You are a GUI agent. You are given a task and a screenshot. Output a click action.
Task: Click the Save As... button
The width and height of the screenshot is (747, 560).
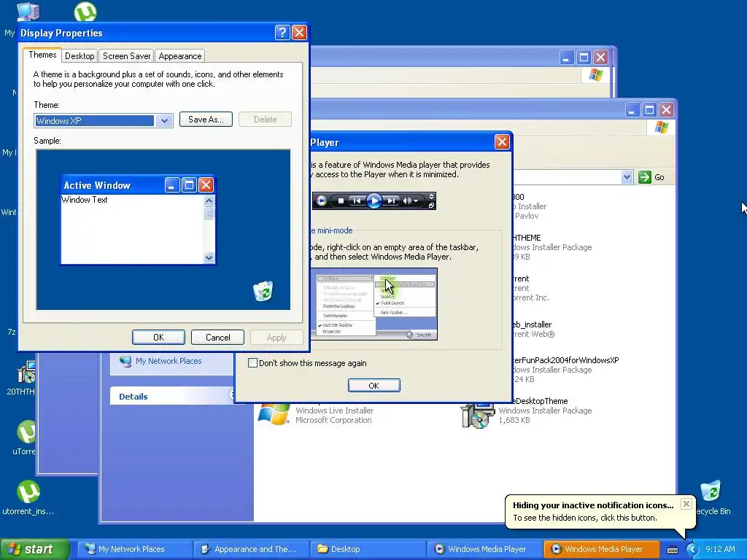[x=206, y=120]
